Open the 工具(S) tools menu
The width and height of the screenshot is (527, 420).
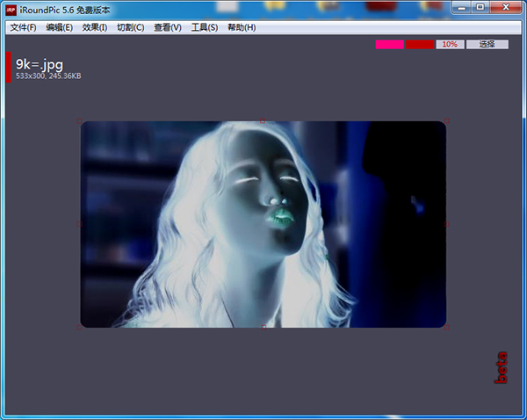[204, 27]
